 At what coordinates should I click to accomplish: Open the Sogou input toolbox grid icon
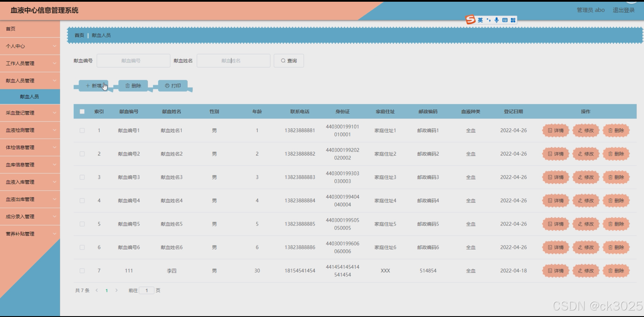pyautogui.click(x=513, y=20)
